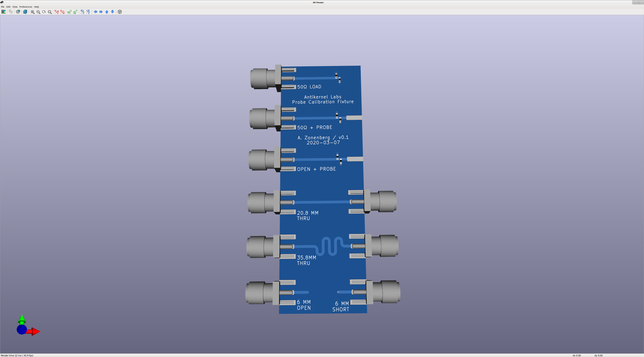Click the '6 MM SHORT' label
Viewport: 644px width, 357px height.
click(x=341, y=306)
